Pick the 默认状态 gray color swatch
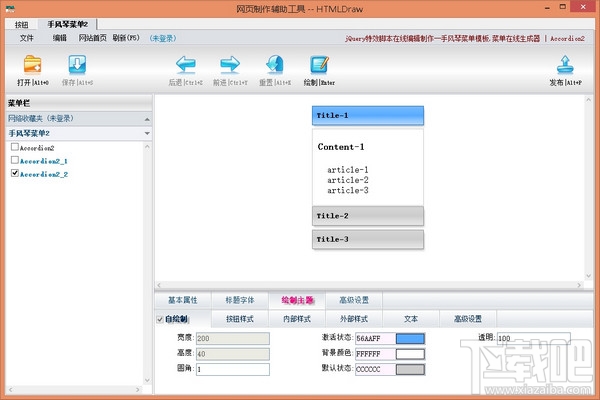 [x=410, y=369]
